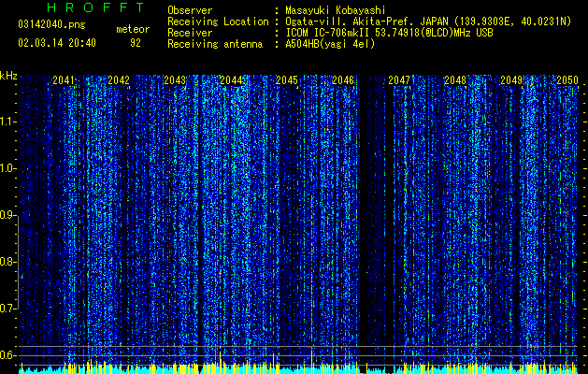Viewport: 588px width, 374px height.
Task: Click the 0.8 kHz axis label
Action: [x=7, y=262]
